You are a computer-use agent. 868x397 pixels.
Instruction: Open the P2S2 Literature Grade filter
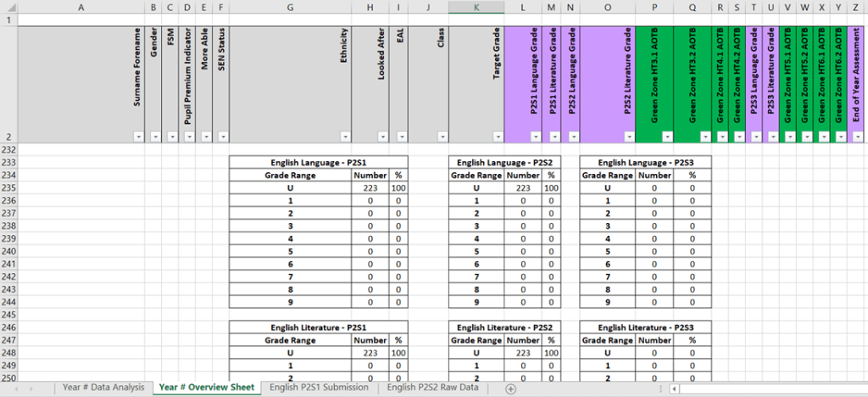pyautogui.click(x=627, y=137)
